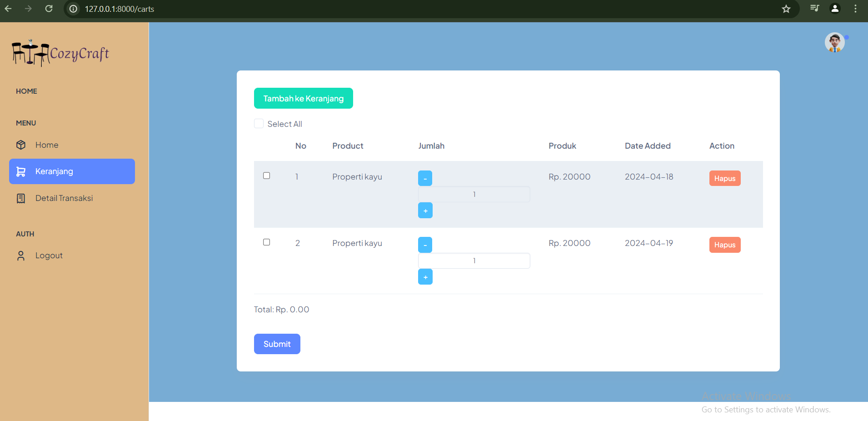Image resolution: width=868 pixels, height=421 pixels.
Task: Click the browser reload icon
Action: point(49,9)
